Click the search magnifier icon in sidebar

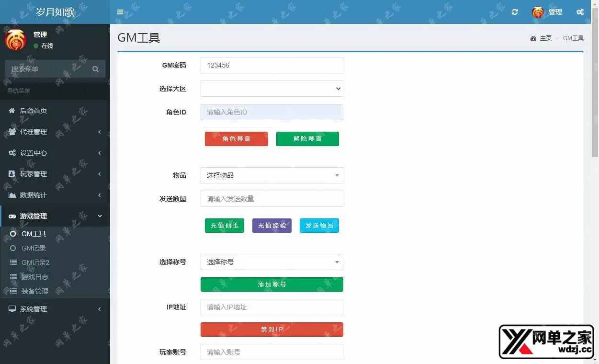click(x=95, y=69)
